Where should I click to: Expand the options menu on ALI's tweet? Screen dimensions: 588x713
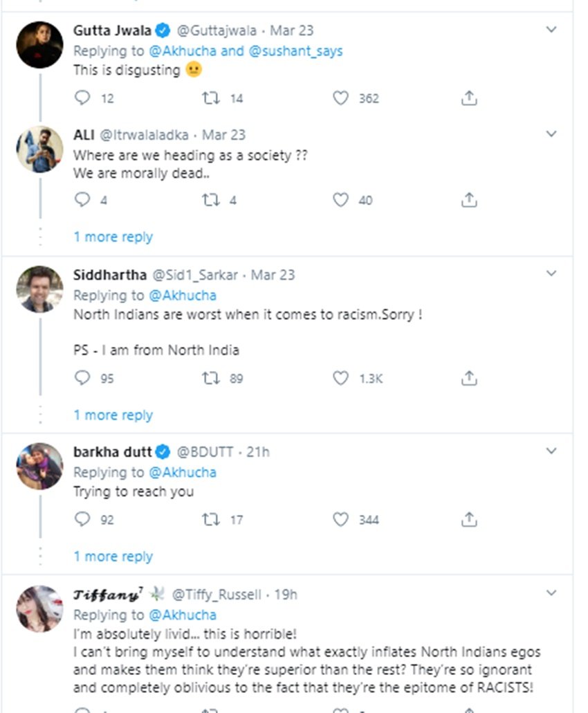click(551, 134)
